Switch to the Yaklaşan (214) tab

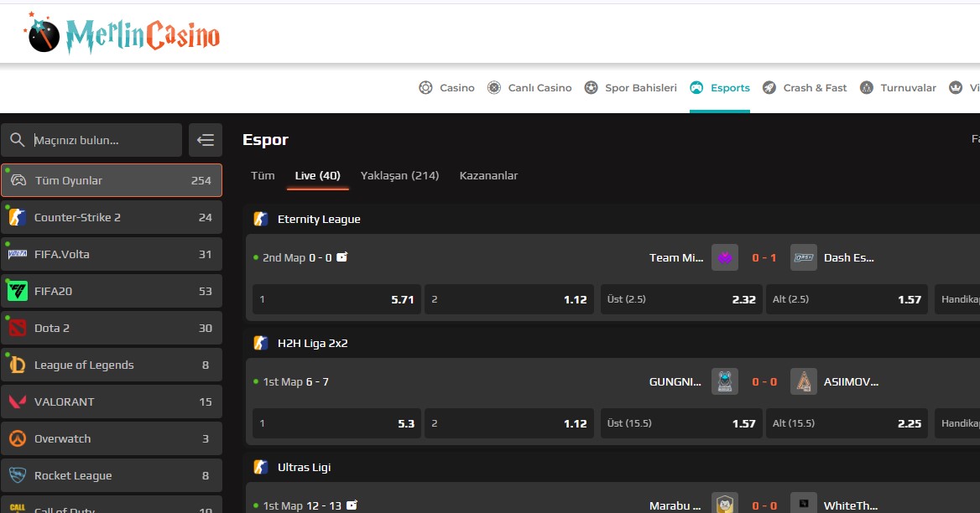pos(400,175)
